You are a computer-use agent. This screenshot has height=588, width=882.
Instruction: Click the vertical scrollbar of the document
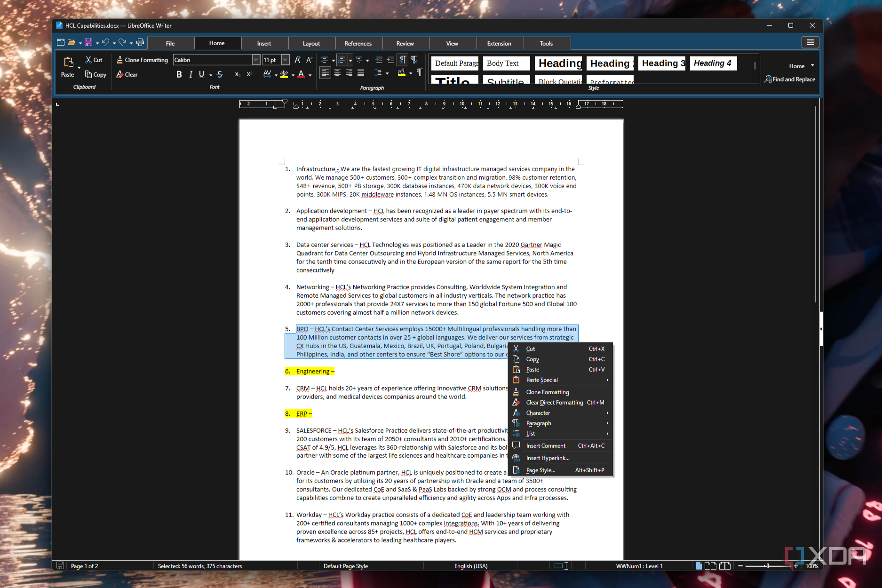point(816,205)
